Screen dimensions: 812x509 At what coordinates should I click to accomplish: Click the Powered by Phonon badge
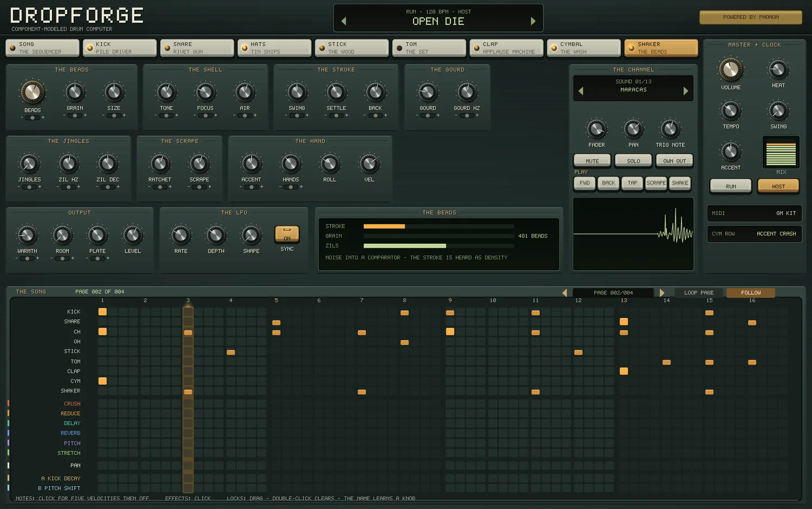[x=751, y=17]
